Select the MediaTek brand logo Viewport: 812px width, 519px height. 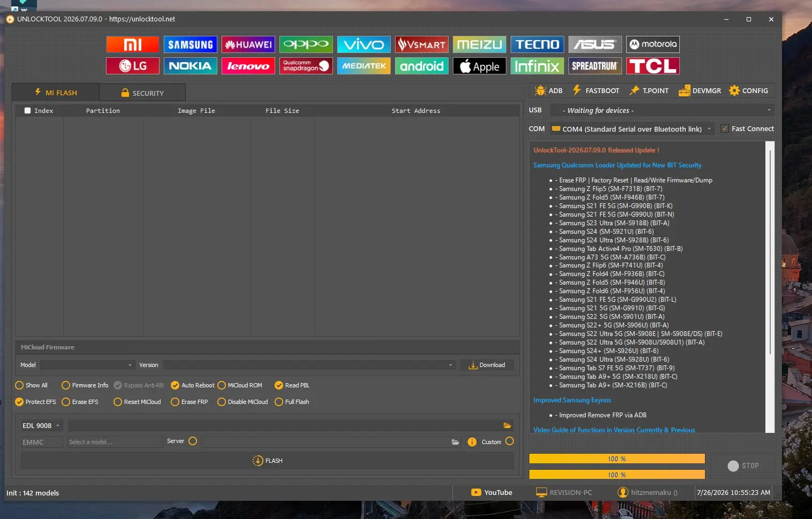tap(364, 66)
